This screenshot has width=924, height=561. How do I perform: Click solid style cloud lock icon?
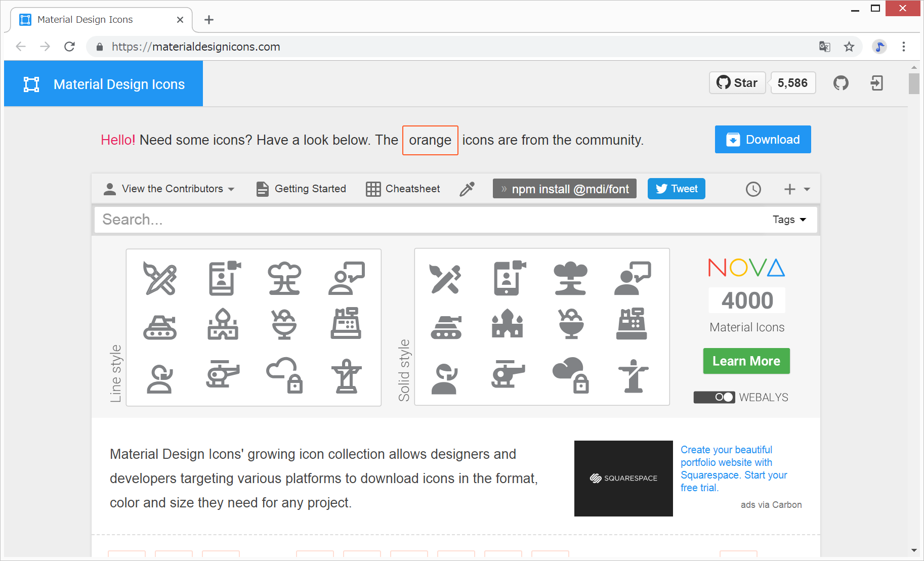tap(571, 375)
